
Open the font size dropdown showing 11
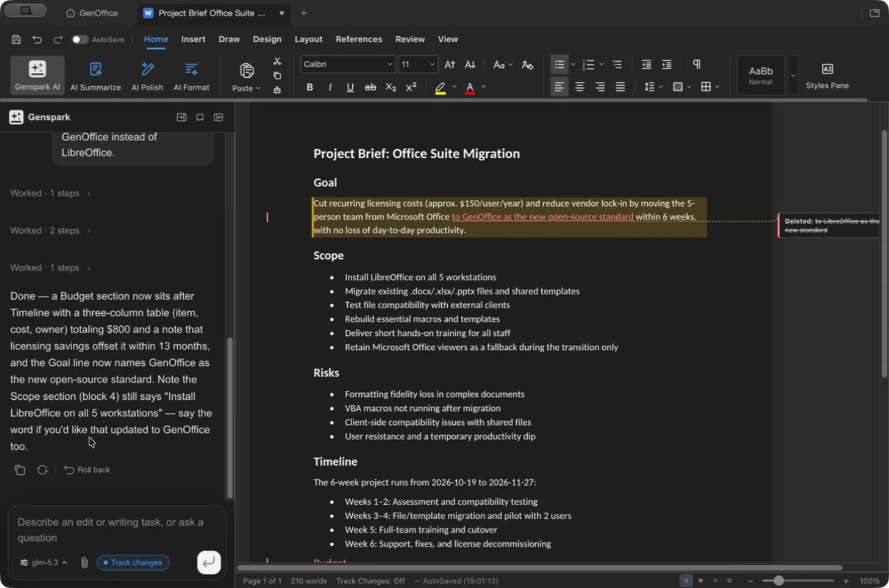pos(418,64)
